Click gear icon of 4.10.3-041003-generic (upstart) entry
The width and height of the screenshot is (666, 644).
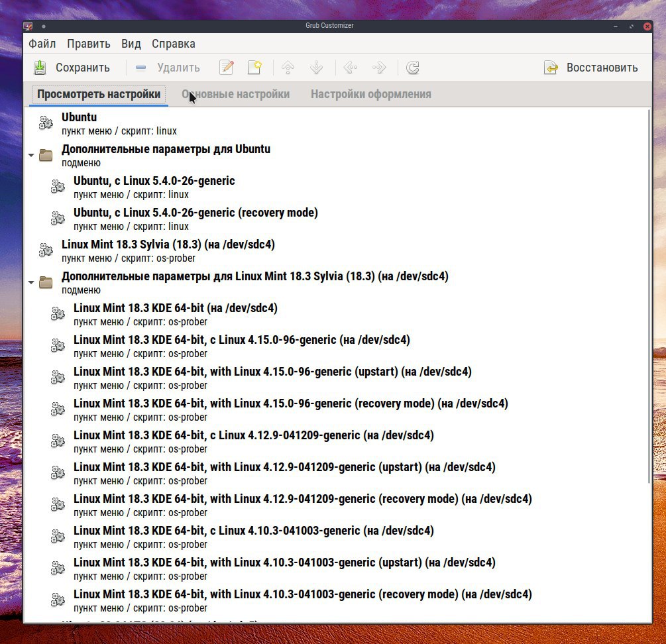58,569
